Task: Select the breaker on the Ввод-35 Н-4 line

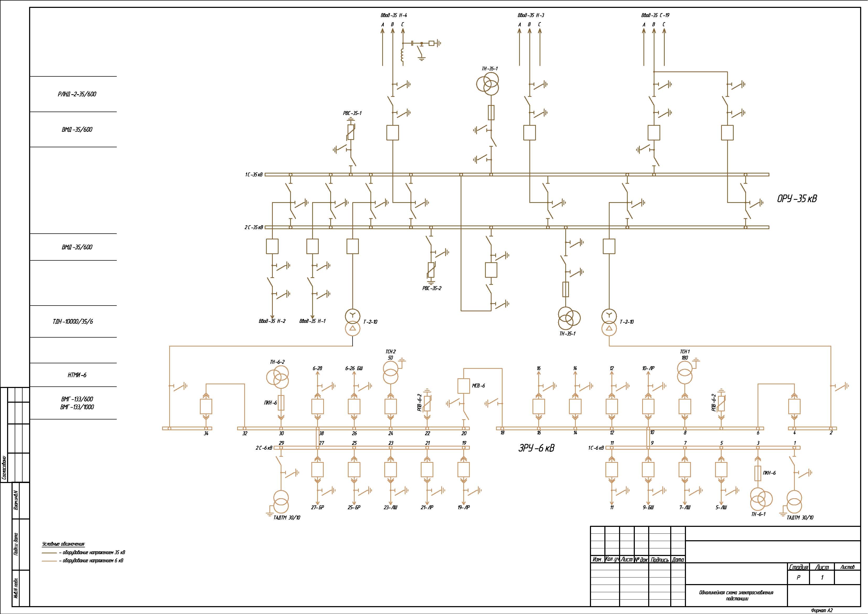Action: point(393,133)
